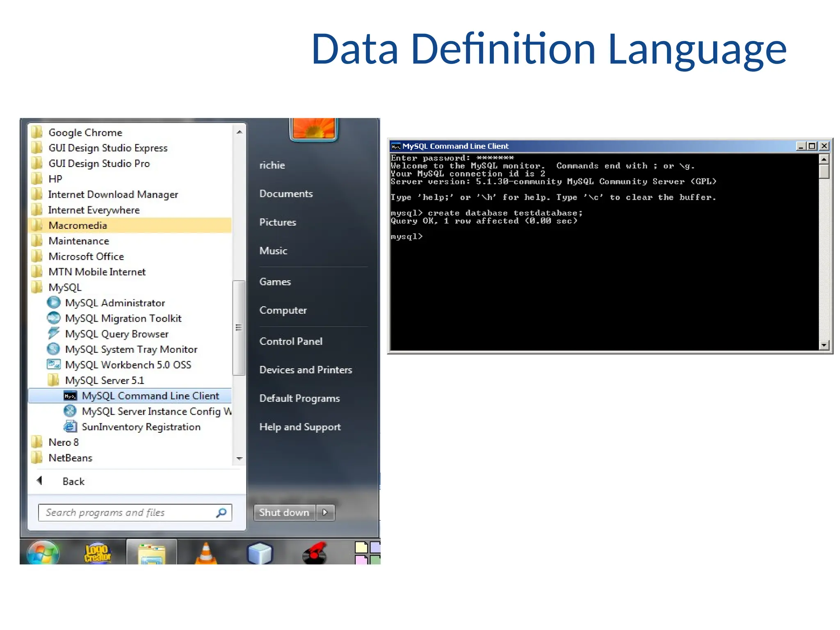Open the shut down options arrow
The image size is (840, 630).
pyautogui.click(x=326, y=513)
